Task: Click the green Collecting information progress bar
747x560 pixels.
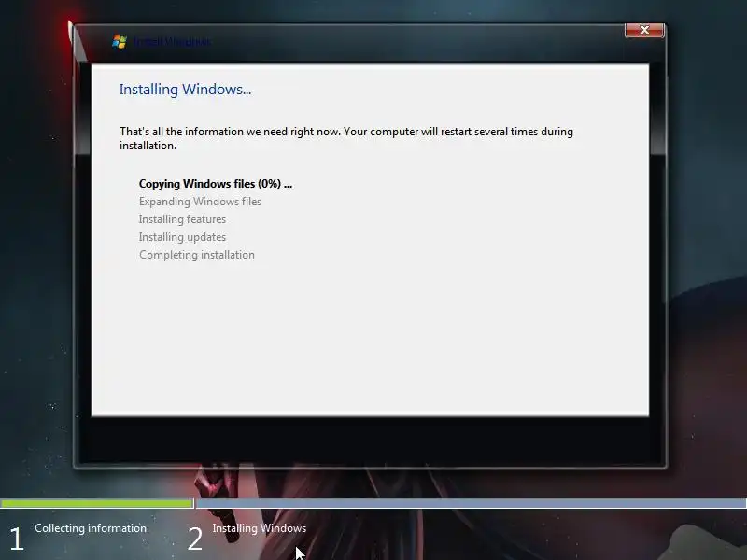Action: [97, 503]
